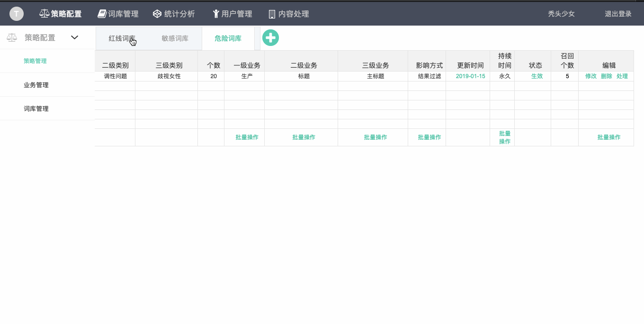This screenshot has width=644, height=324.
Task: Click the scales icon beside top 策略配置
Action: coord(44,14)
